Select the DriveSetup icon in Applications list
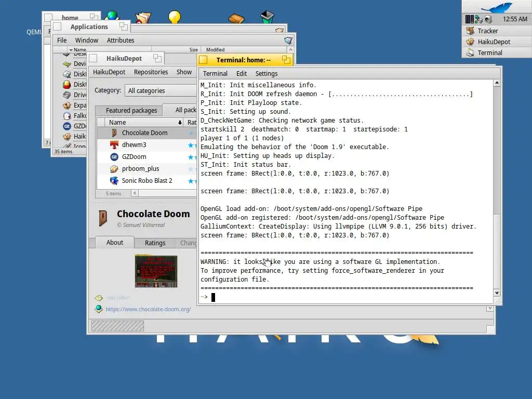Screen dimensions: 532x399 pos(67,95)
